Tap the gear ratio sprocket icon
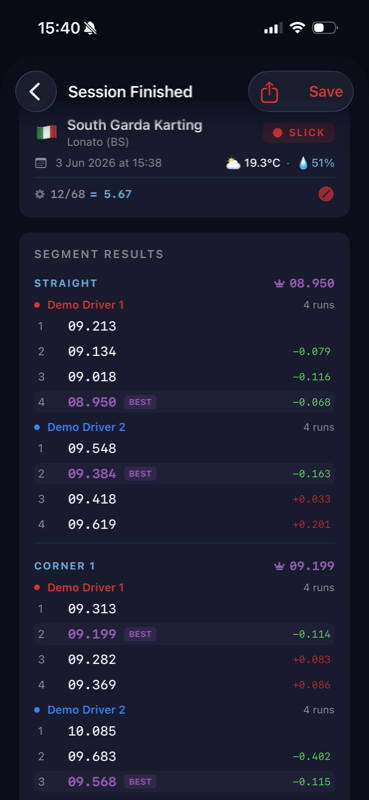 click(x=40, y=194)
